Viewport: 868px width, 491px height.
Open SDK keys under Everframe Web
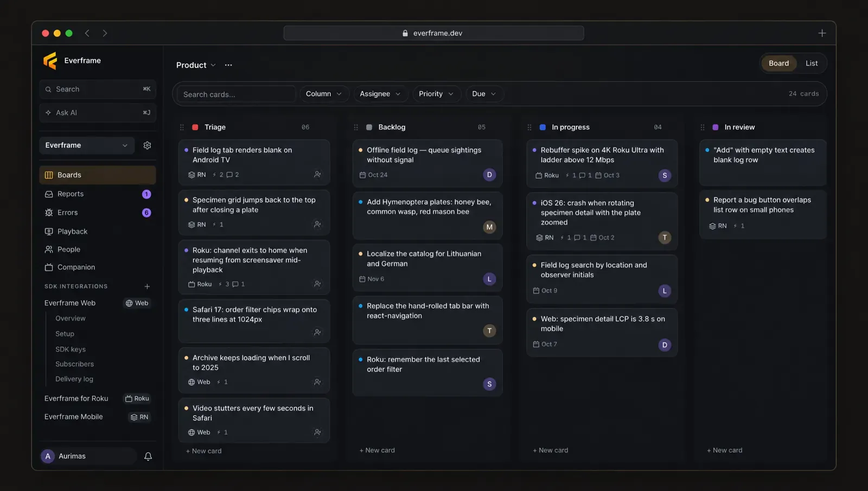point(71,349)
